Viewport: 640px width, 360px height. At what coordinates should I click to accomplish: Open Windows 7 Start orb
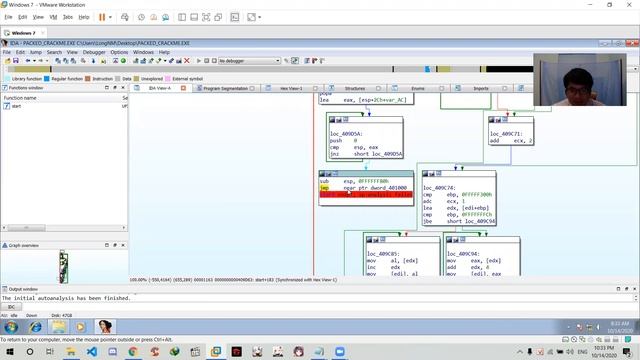click(x=11, y=327)
